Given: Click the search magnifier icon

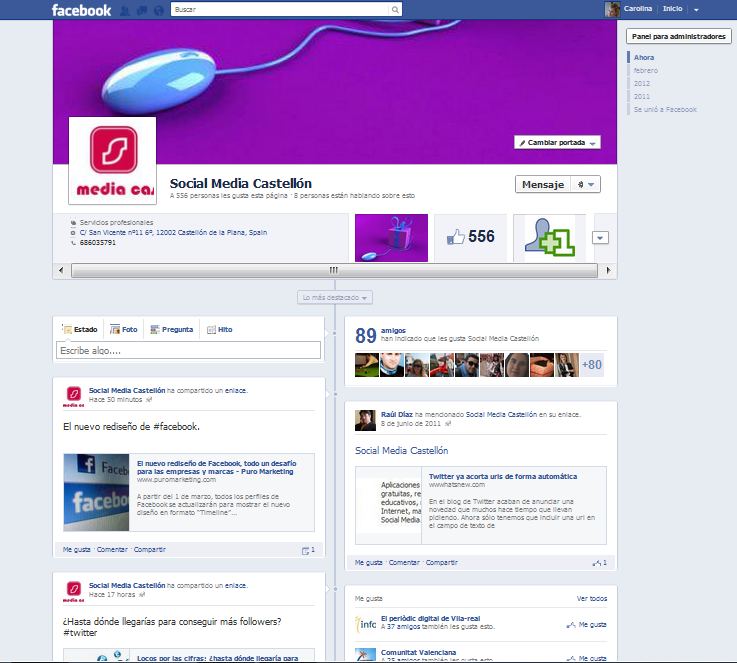Looking at the screenshot, I should click(395, 9).
